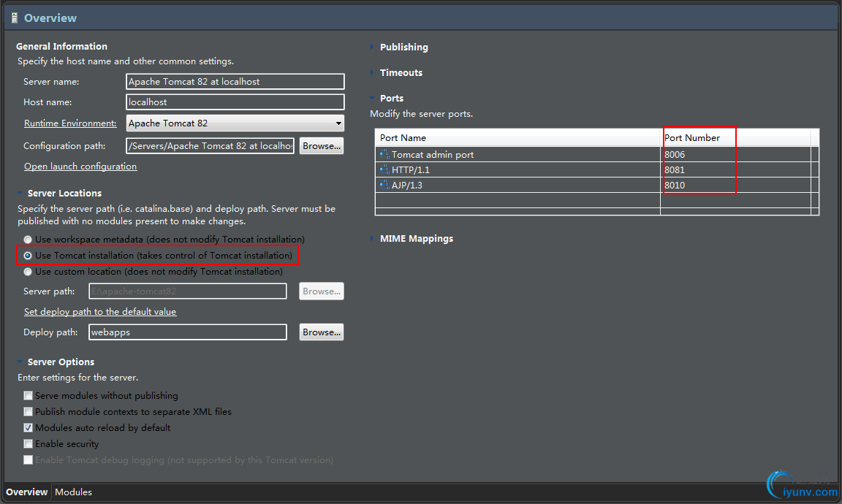842x504 pixels.
Task: Select the Tomcat admin port name
Action: coord(433,155)
